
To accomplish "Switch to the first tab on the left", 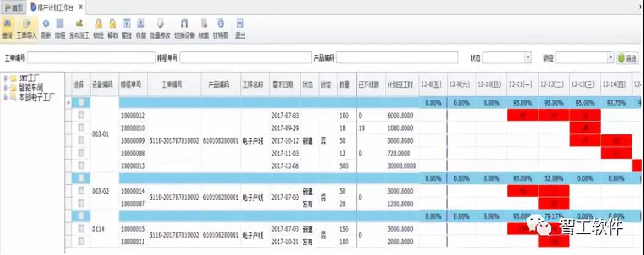I will [12, 7].
